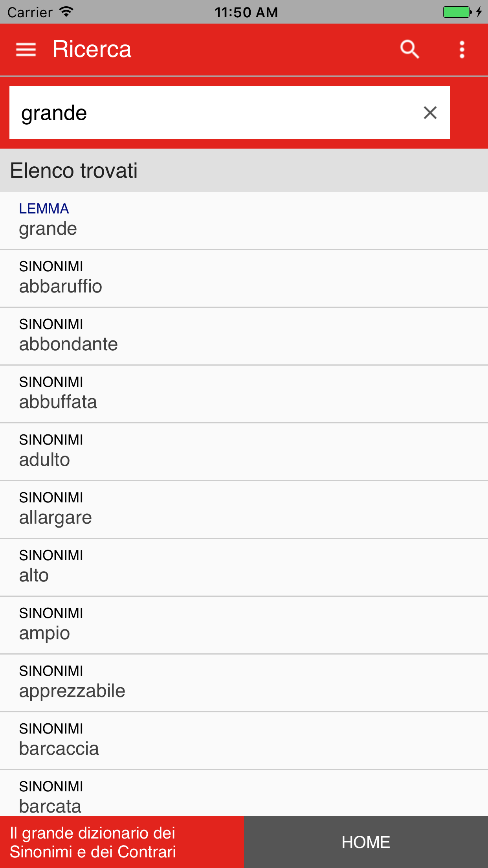The image size is (488, 868).
Task: Open the LEMMA entry 'grande'
Action: 244,221
